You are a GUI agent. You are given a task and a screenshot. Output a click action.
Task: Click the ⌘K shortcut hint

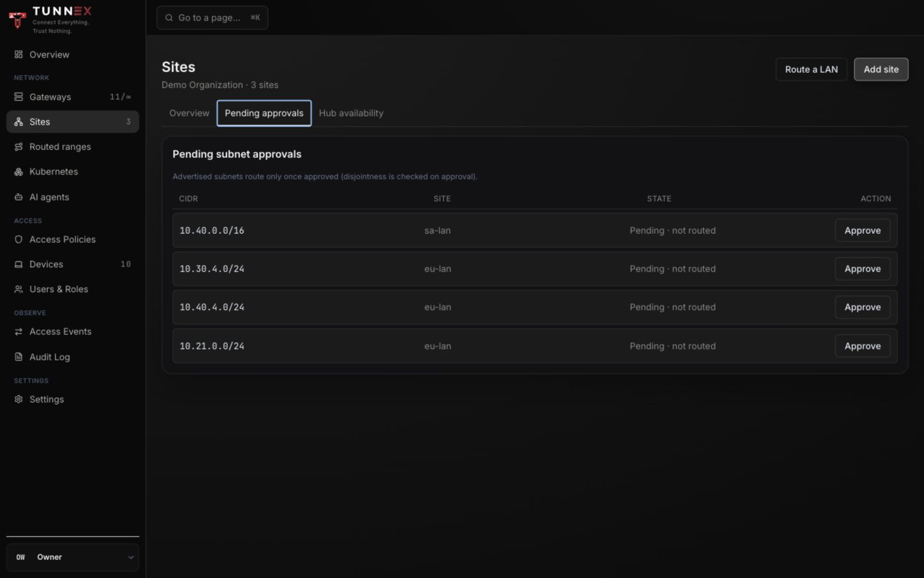[x=255, y=18]
